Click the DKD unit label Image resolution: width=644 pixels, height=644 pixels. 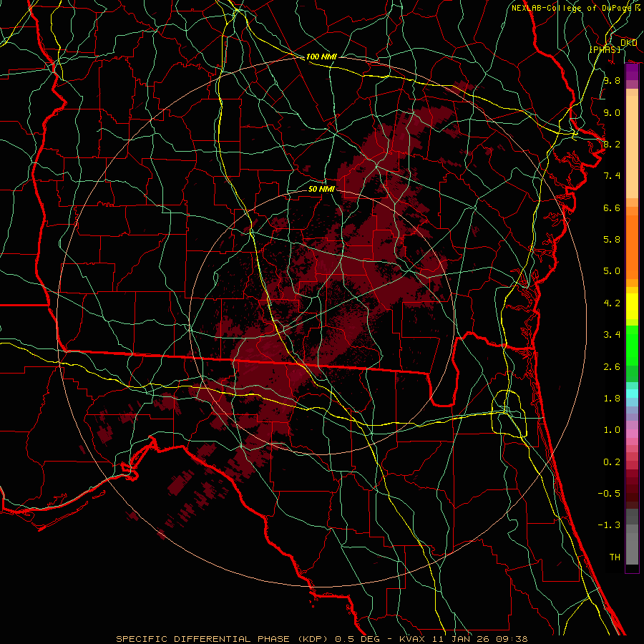[x=628, y=42]
